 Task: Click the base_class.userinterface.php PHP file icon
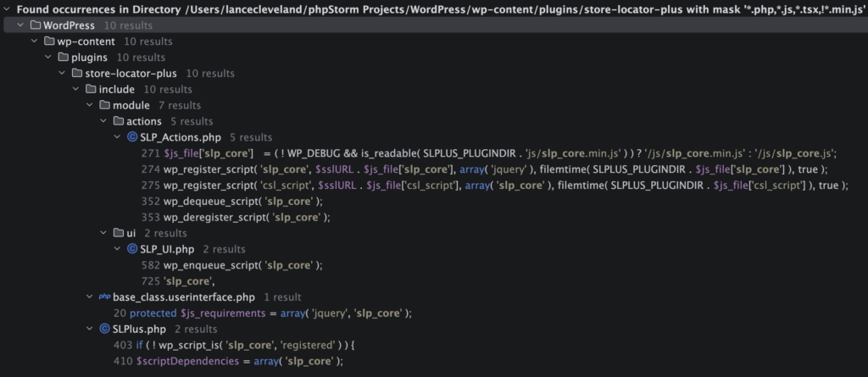[104, 297]
